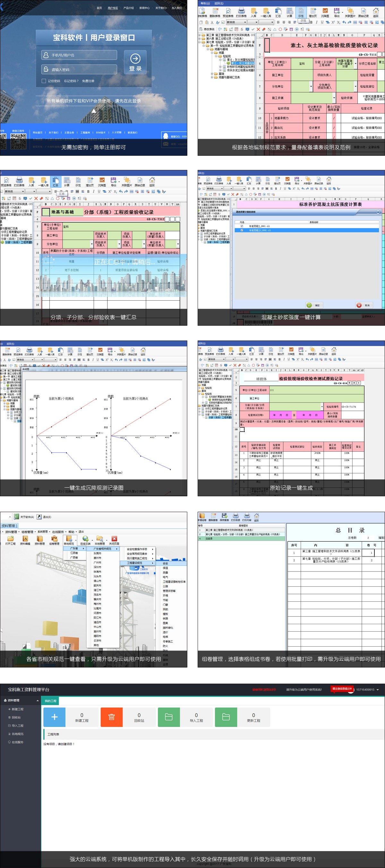Open 组卷管理 menu in menu bar
Screen dimensions: 385x868
pos(28,532)
